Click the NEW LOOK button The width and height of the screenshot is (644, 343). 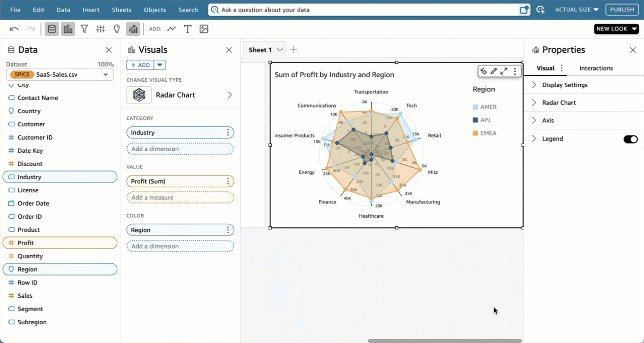[x=616, y=29]
